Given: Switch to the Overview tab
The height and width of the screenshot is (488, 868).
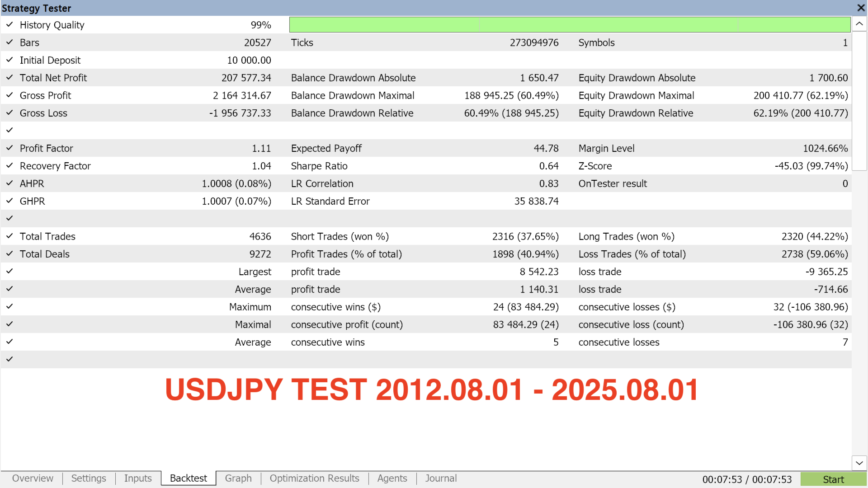Looking at the screenshot, I should tap(33, 479).
